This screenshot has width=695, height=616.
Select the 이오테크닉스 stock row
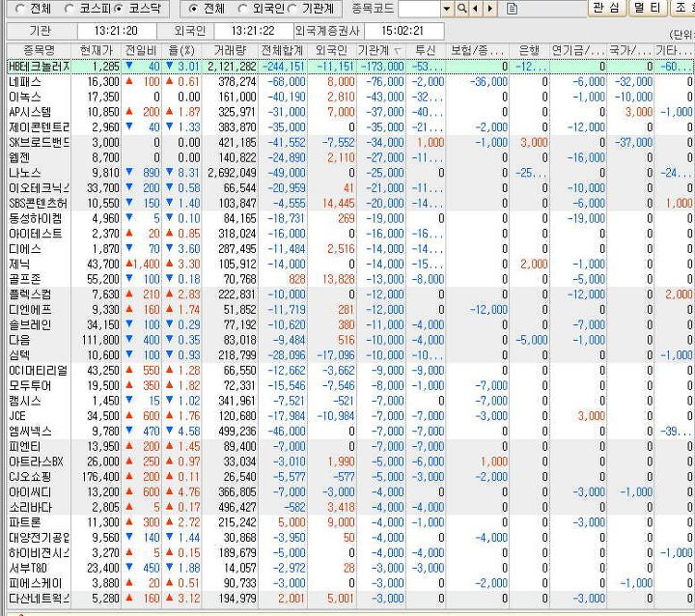point(350,188)
